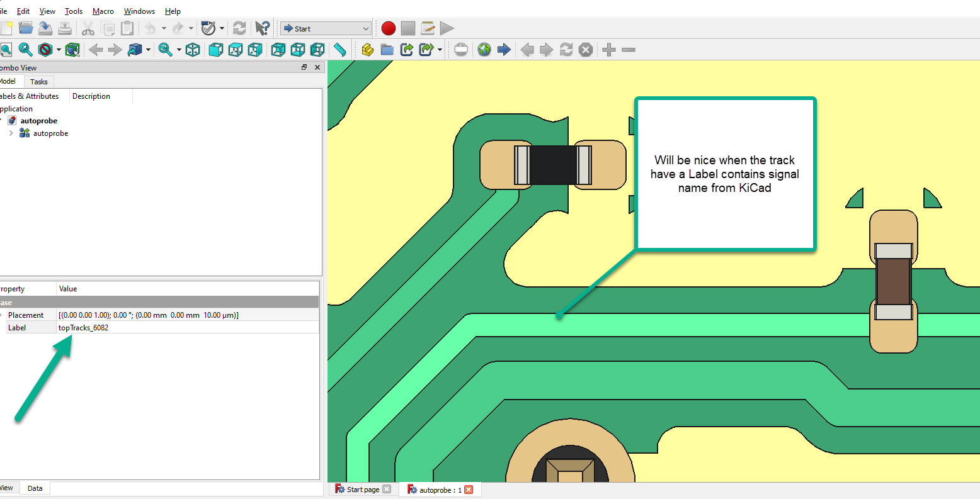Select the measurement ruler tool
980x499 pixels.
tap(340, 50)
